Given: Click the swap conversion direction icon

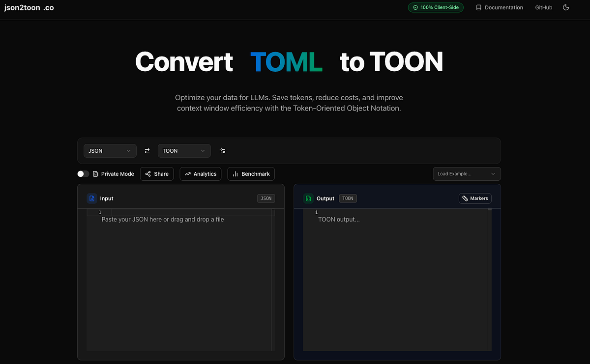Looking at the screenshot, I should [147, 150].
